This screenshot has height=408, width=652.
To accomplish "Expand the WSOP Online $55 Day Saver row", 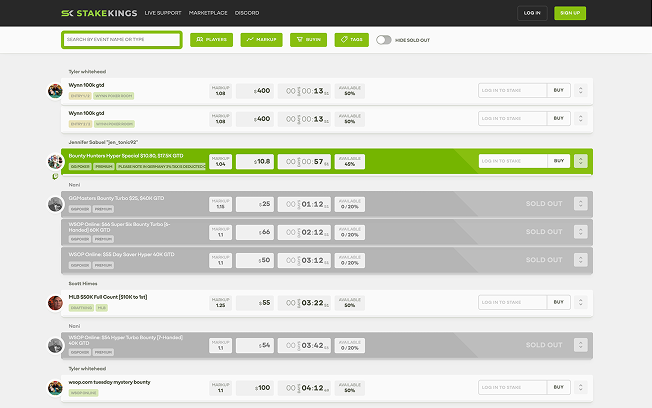I will click(x=580, y=260).
